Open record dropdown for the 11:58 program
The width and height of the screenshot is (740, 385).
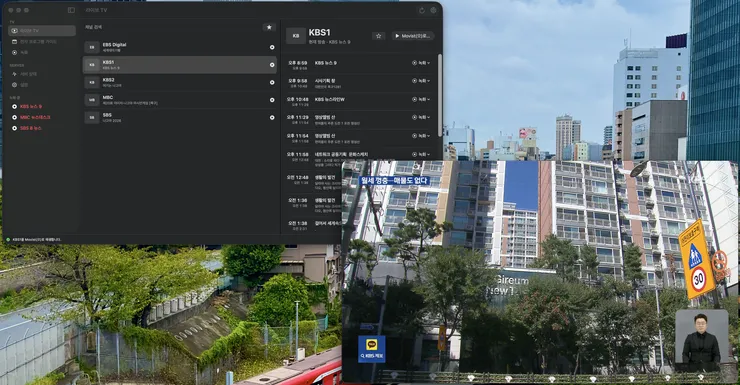click(420, 154)
